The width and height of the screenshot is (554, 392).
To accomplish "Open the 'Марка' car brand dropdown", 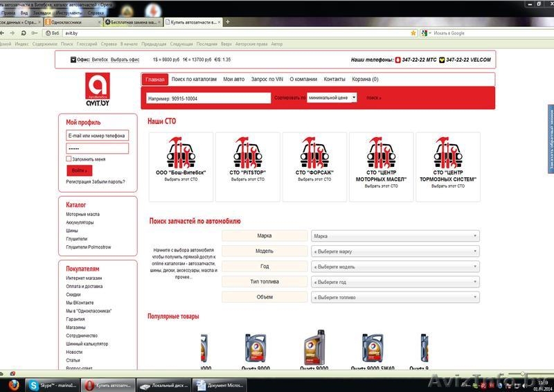I will (395, 236).
